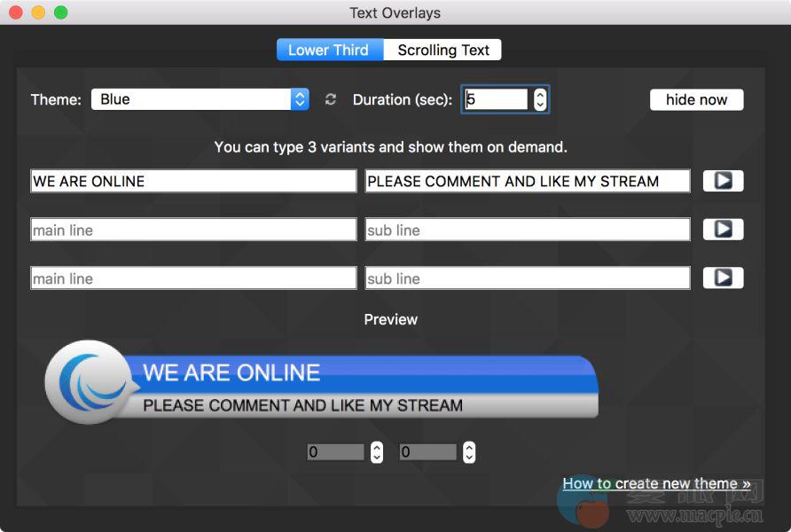Click the Duration seconds stepper arrows
Image resolution: width=791 pixels, height=532 pixels.
[540, 99]
